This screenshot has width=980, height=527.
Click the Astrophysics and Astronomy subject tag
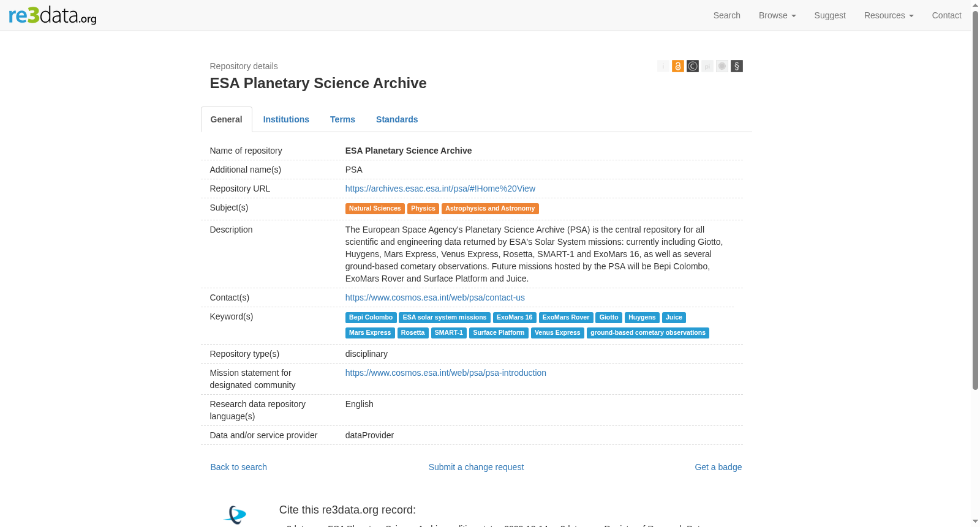tap(490, 209)
